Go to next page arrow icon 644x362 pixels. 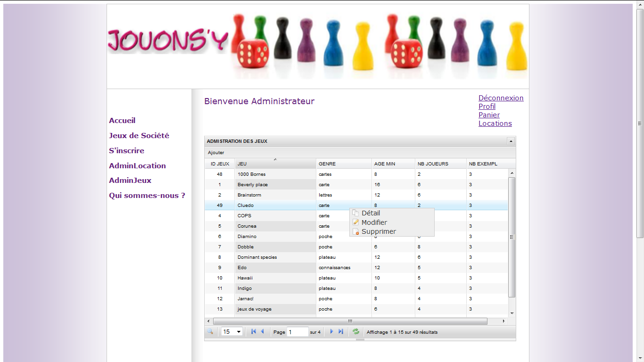[x=331, y=331]
